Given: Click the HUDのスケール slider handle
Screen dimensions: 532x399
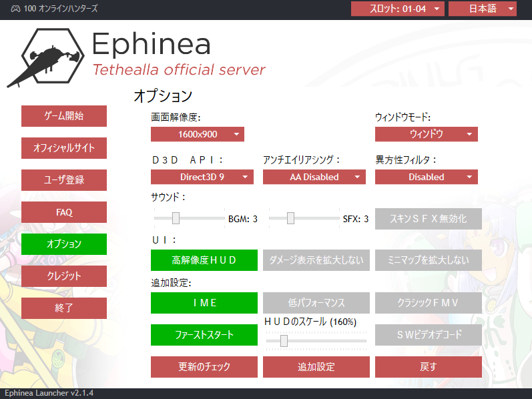Looking at the screenshot, I should coord(284,341).
